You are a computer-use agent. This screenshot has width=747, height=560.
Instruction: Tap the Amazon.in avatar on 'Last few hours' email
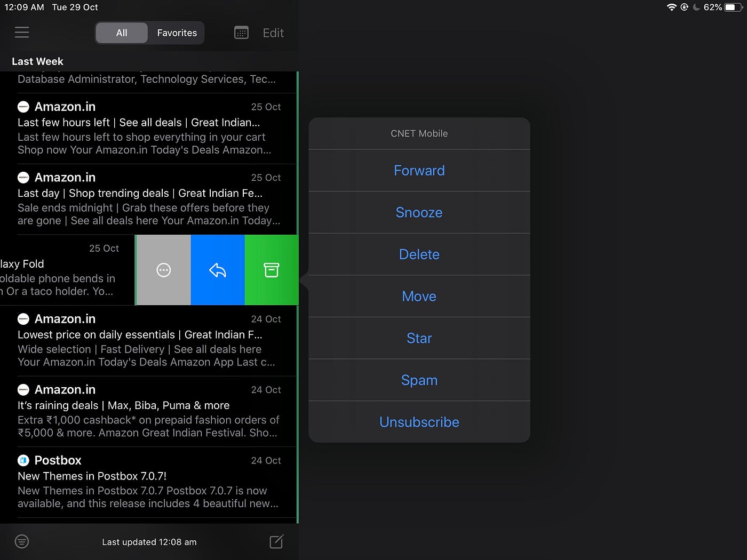pyautogui.click(x=23, y=107)
